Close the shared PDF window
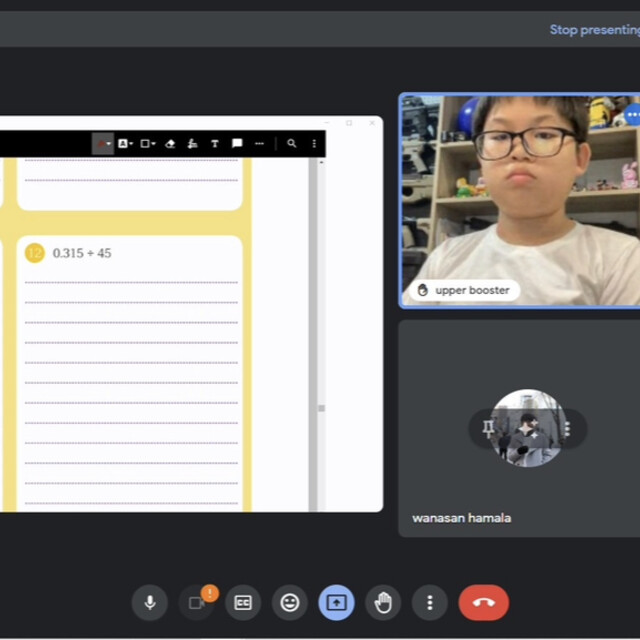This screenshot has width=640, height=640. coord(372,123)
